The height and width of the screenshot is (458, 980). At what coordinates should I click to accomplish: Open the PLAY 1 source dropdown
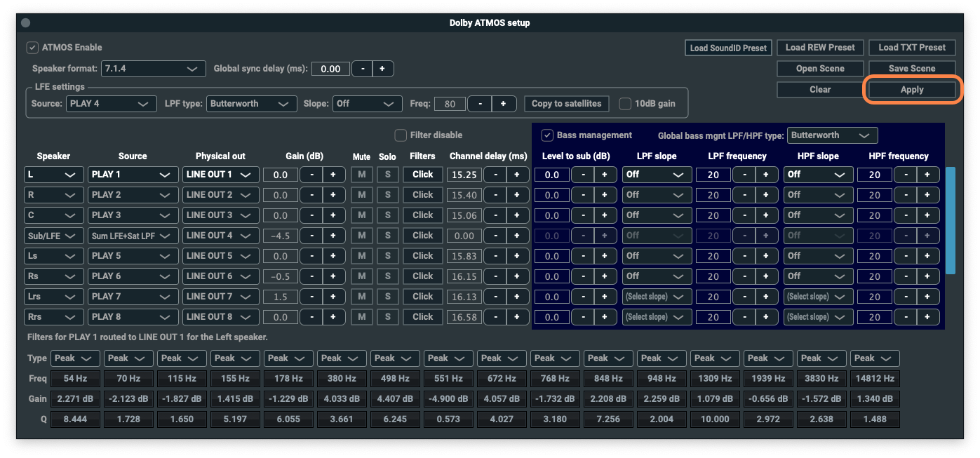click(x=133, y=175)
